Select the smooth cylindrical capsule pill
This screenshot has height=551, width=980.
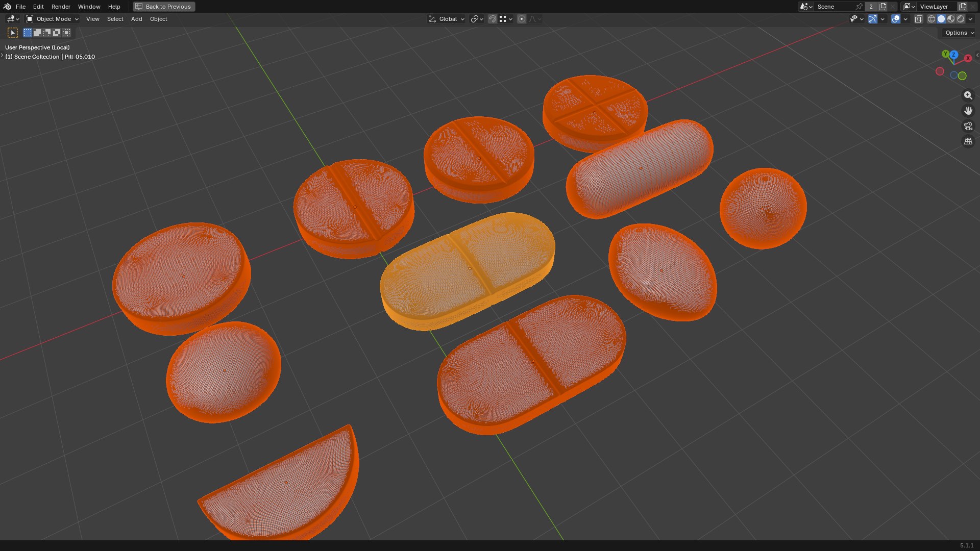click(x=640, y=168)
